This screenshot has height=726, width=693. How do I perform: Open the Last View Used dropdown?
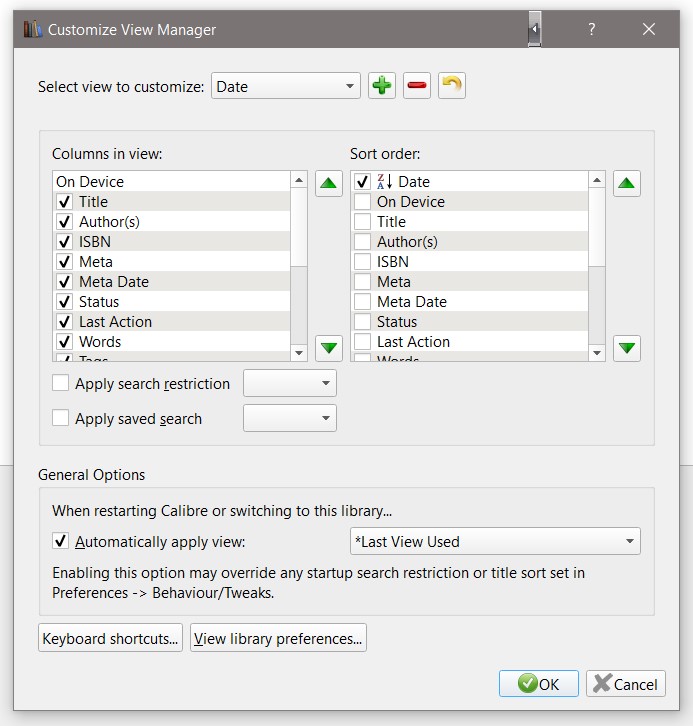coord(495,542)
